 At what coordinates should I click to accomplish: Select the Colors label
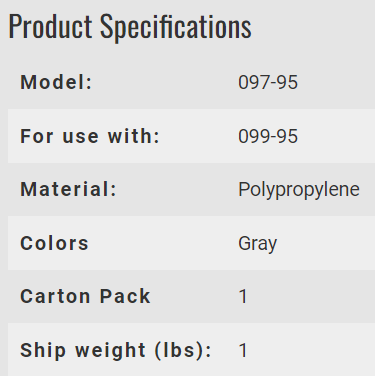pyautogui.click(x=54, y=243)
